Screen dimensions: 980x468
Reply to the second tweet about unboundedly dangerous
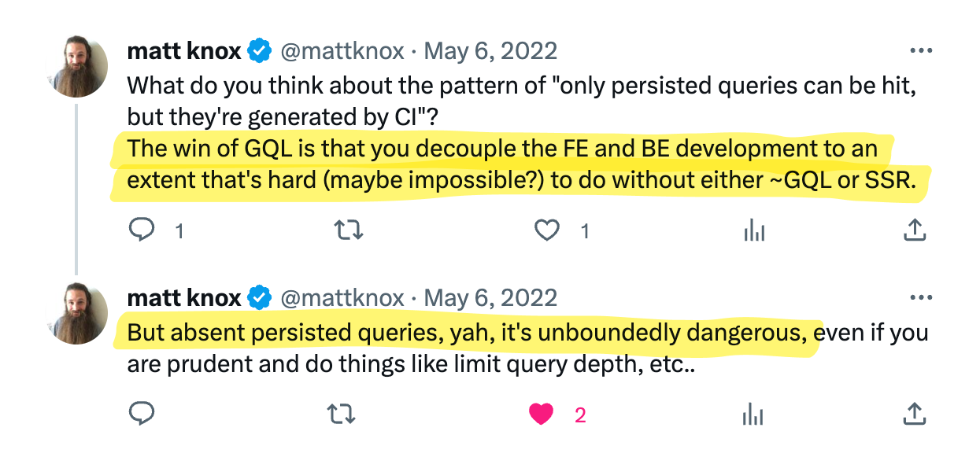click(141, 414)
